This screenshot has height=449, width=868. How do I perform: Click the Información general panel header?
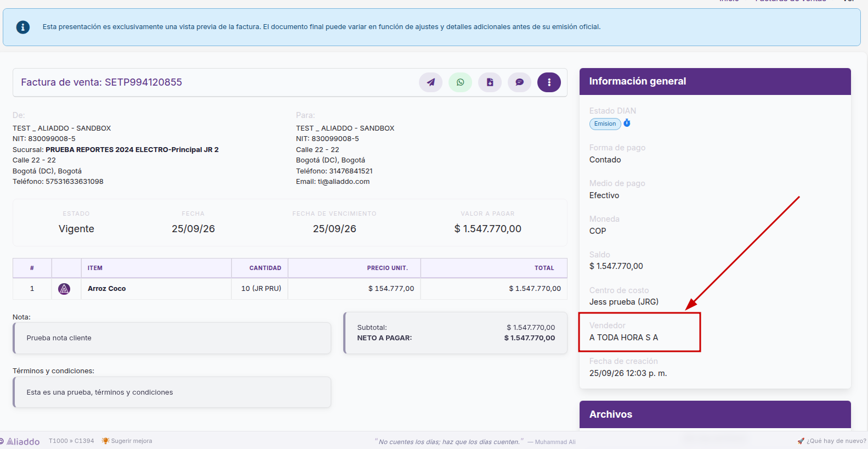[715, 81]
